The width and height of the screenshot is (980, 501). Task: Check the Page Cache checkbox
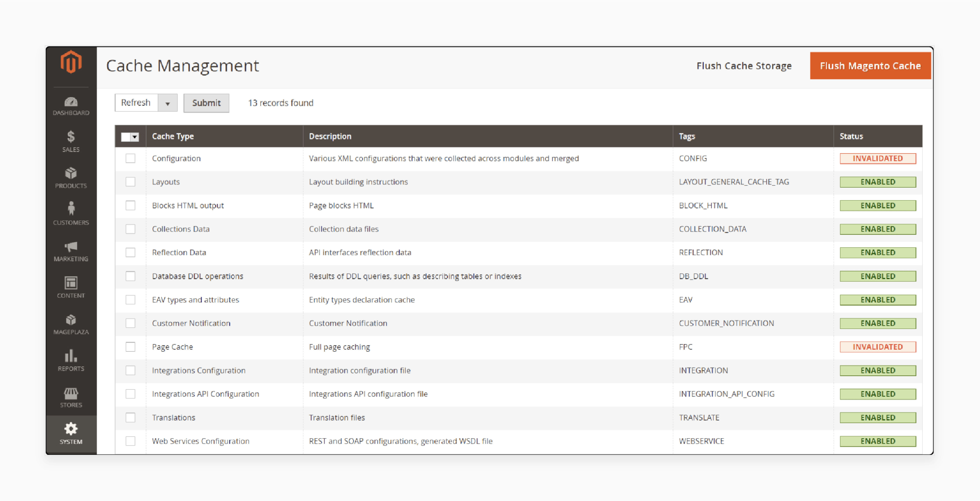[130, 347]
